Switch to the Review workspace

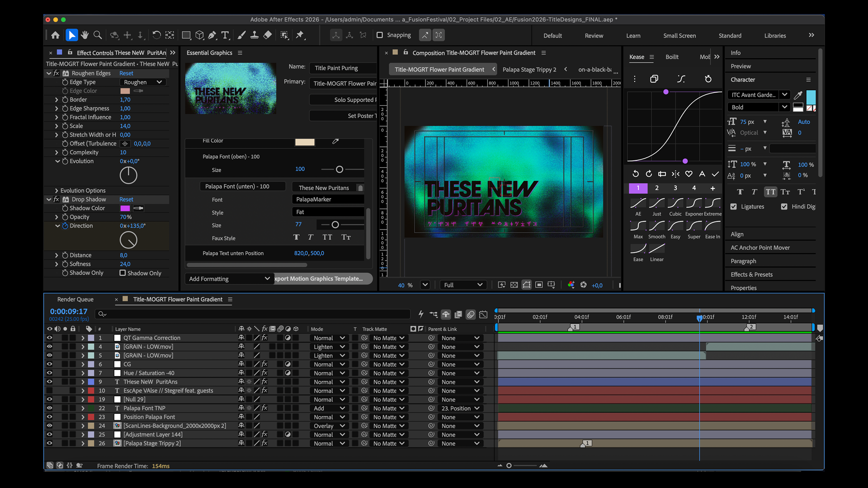pyautogui.click(x=594, y=36)
